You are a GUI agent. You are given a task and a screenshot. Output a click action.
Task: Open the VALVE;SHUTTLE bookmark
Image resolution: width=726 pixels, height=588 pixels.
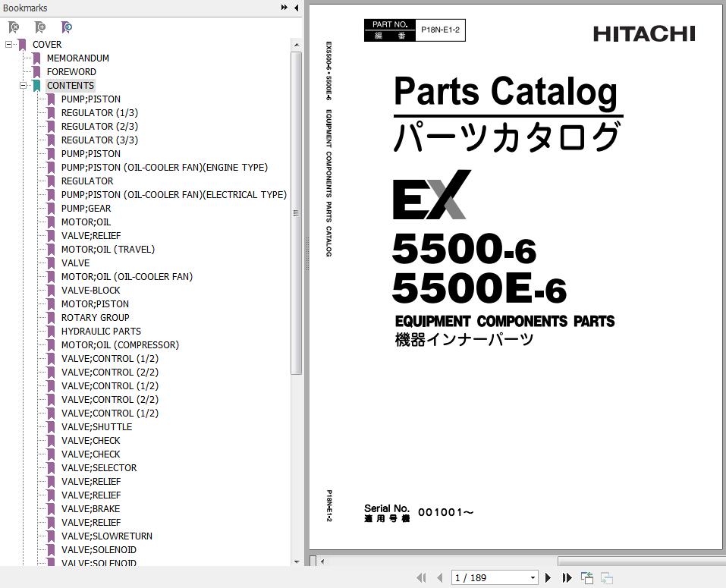97,427
